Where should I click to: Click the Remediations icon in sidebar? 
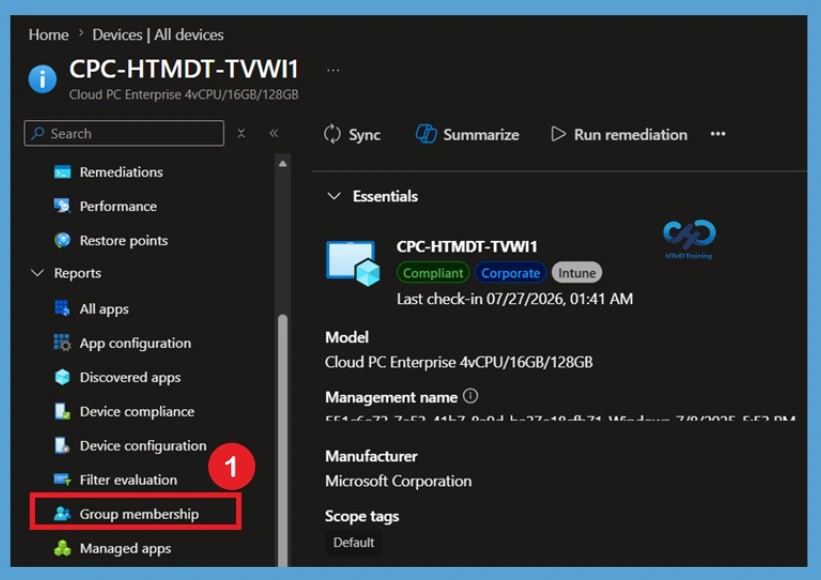(62, 172)
